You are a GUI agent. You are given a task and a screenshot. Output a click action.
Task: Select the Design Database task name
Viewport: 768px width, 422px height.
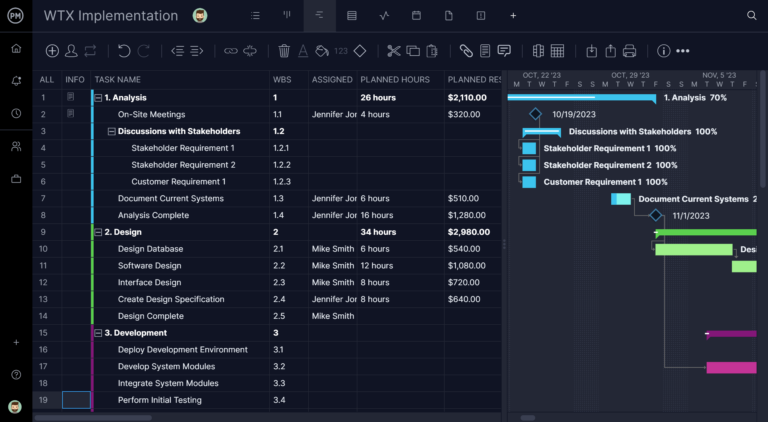click(150, 249)
